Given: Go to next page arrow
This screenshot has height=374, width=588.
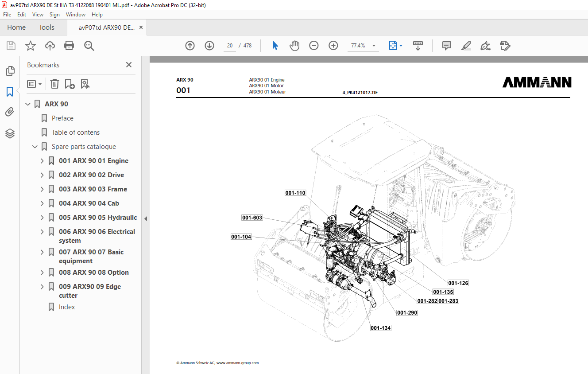Looking at the screenshot, I should (x=209, y=46).
